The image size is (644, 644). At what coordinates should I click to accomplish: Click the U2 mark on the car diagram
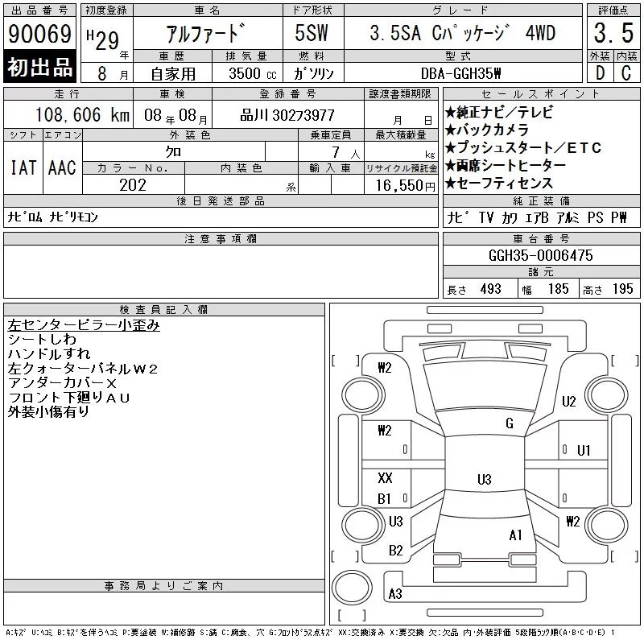[x=569, y=401]
